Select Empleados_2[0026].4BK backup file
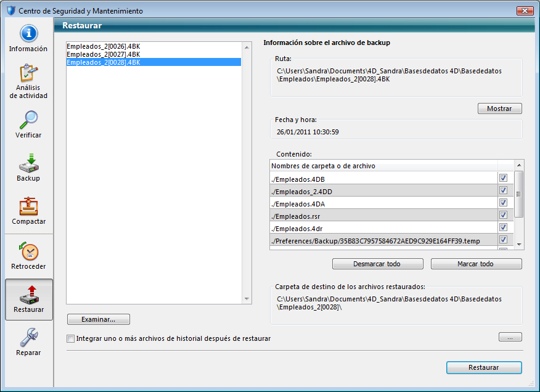The width and height of the screenshot is (540, 392). click(x=103, y=46)
